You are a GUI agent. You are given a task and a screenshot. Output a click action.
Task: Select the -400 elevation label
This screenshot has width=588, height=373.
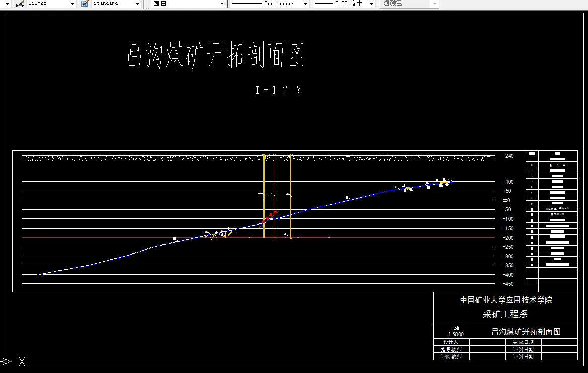(x=508, y=275)
